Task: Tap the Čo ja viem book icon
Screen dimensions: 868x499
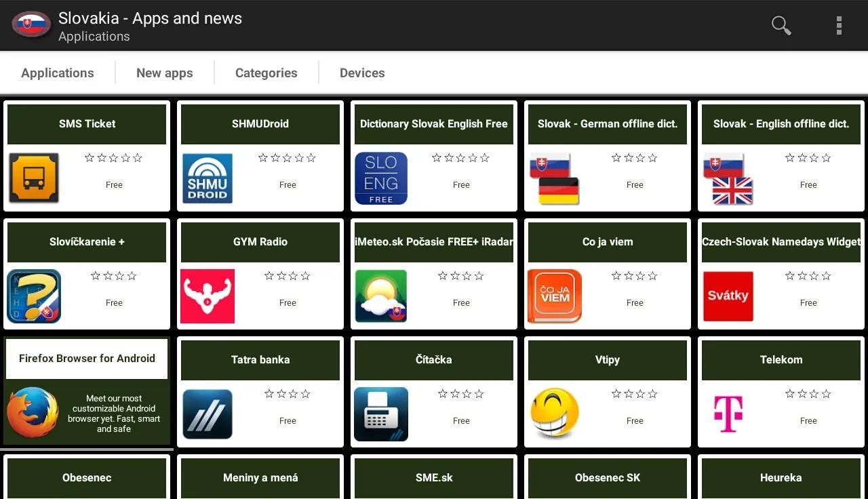Action: [555, 296]
